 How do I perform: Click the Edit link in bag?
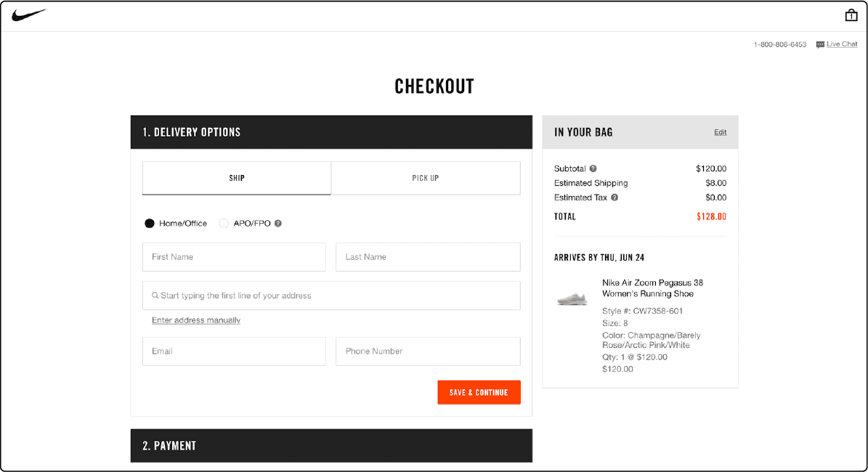click(721, 132)
